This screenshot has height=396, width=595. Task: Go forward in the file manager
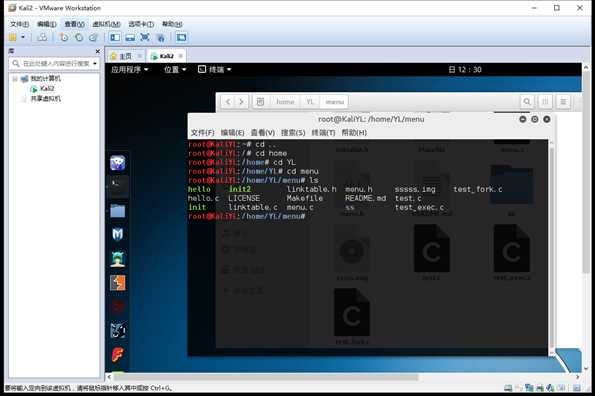241,102
